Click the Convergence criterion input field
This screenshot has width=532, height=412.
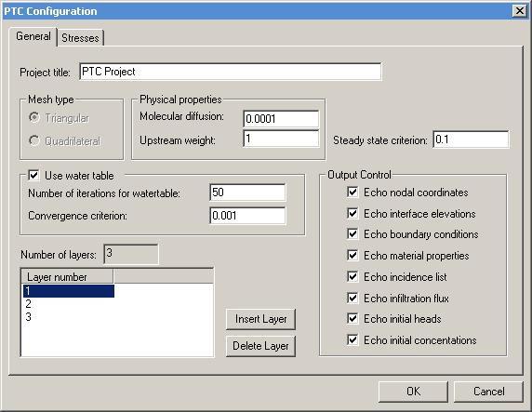point(247,216)
